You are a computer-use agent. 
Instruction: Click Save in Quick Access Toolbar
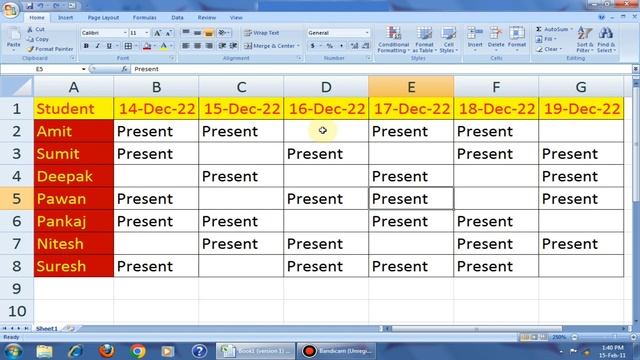(x=29, y=6)
